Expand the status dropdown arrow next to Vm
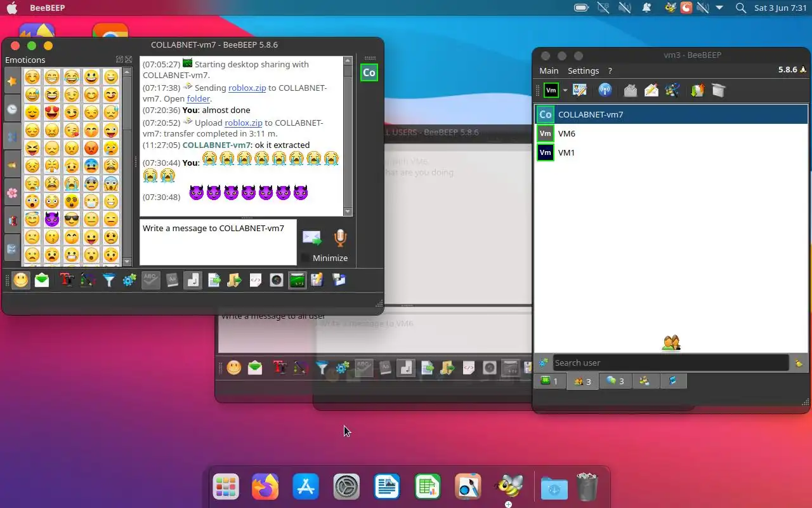Screen dimensions: 812x508 tap(565, 91)
